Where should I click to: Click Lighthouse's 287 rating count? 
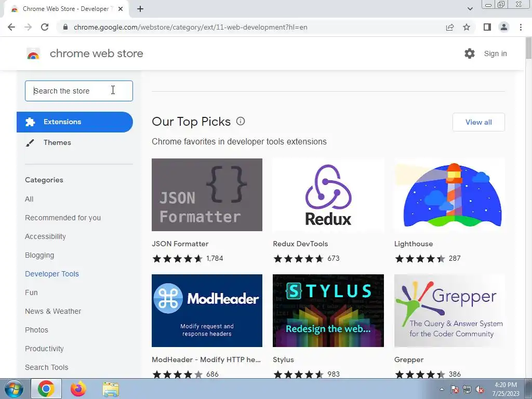(455, 259)
